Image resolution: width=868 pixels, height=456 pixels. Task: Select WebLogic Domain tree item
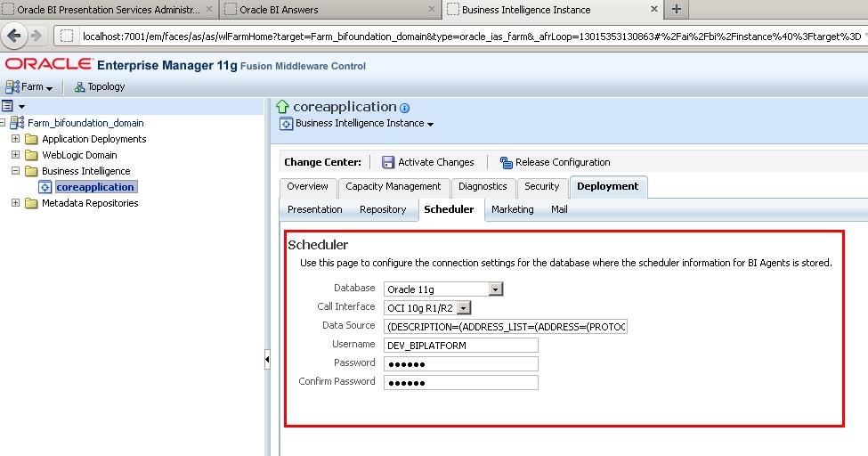(79, 155)
